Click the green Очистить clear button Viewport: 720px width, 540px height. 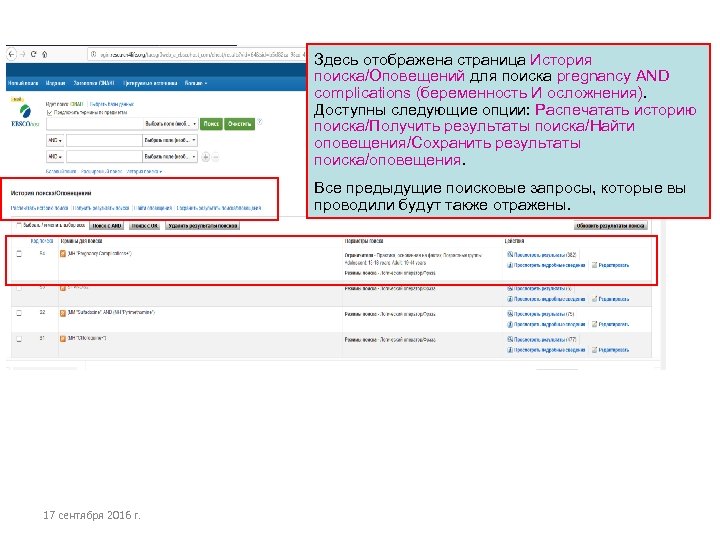240,124
